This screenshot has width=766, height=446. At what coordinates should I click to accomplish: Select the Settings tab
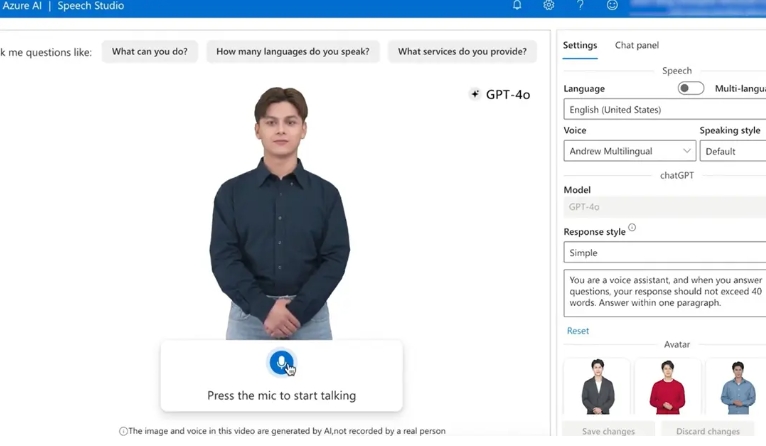(x=580, y=45)
